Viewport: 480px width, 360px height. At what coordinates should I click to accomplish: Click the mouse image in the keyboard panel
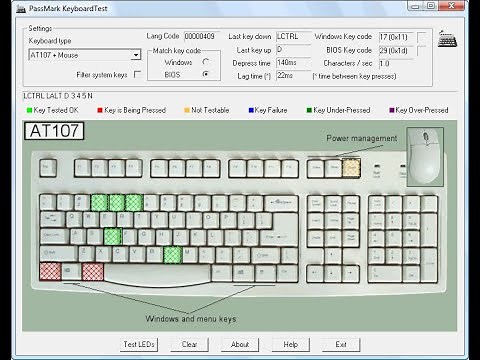click(425, 157)
